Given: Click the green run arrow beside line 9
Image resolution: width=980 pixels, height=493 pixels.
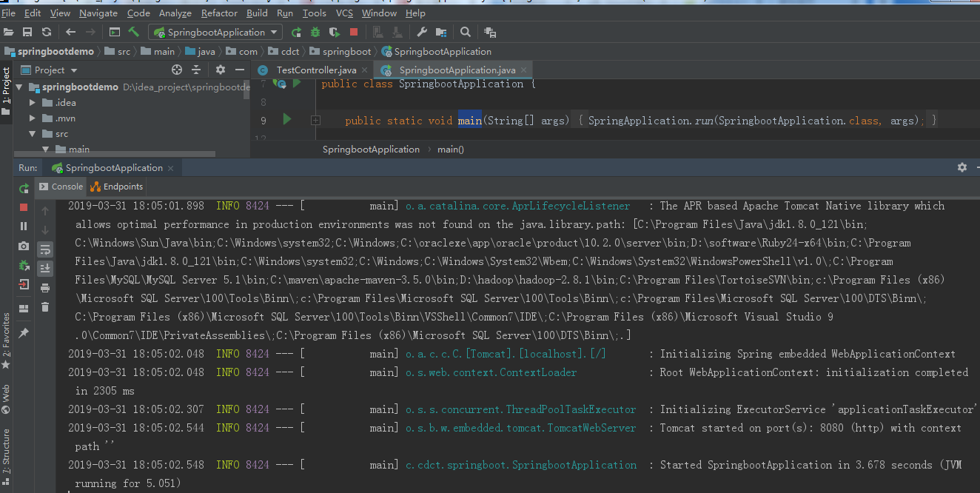Looking at the screenshot, I should pos(287,119).
